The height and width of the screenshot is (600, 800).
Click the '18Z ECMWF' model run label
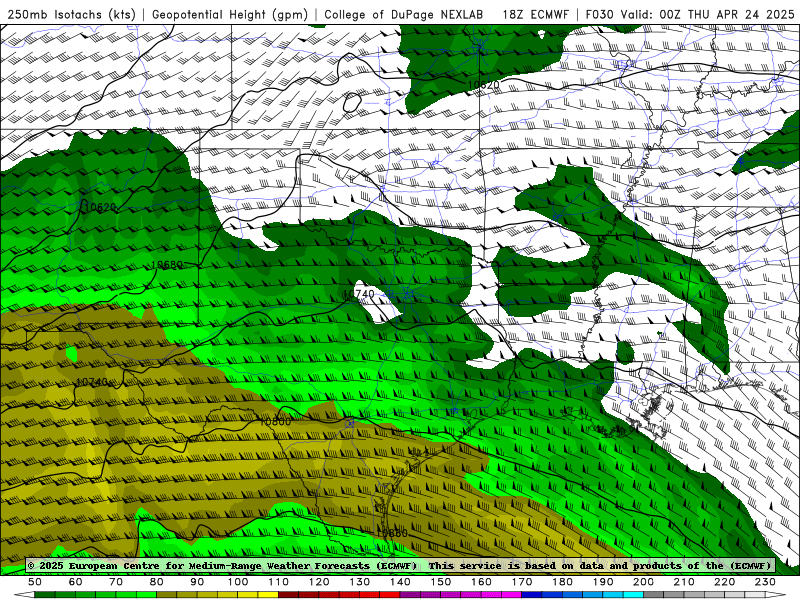(x=536, y=15)
